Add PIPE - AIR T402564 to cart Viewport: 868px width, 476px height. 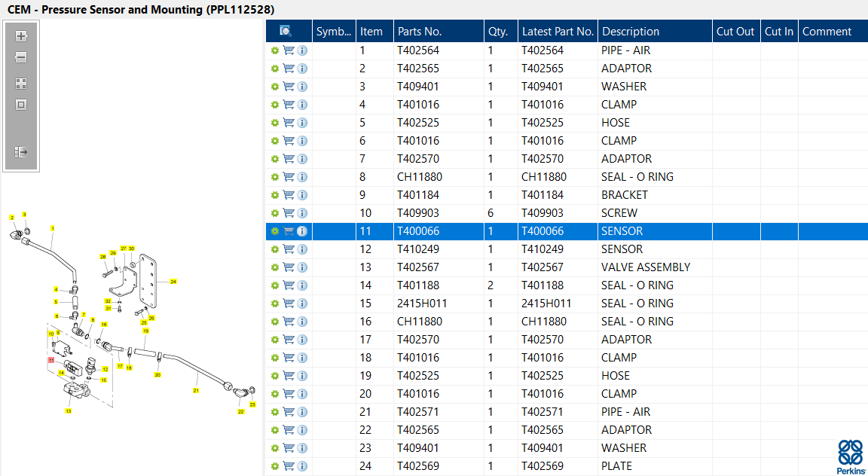click(x=289, y=51)
